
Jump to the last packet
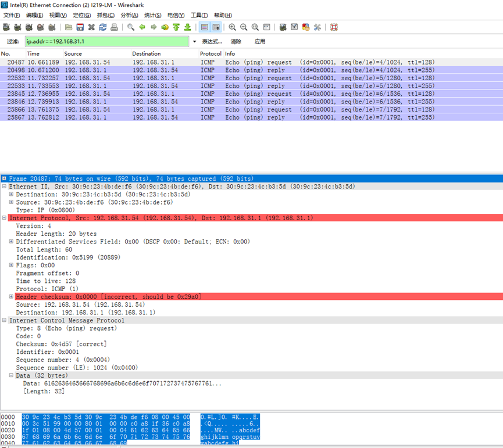[x=188, y=27]
